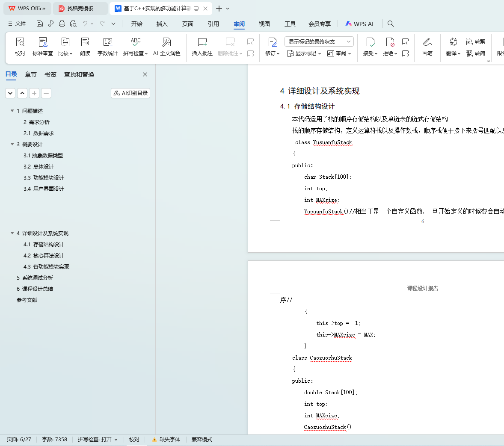The width and height of the screenshot is (504, 446).
Task: Open the 会员专享 tab
Action: pyautogui.click(x=320, y=24)
